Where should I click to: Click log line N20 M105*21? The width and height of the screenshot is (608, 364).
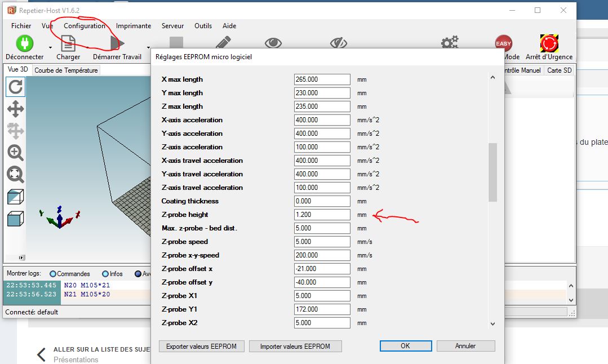pos(87,285)
